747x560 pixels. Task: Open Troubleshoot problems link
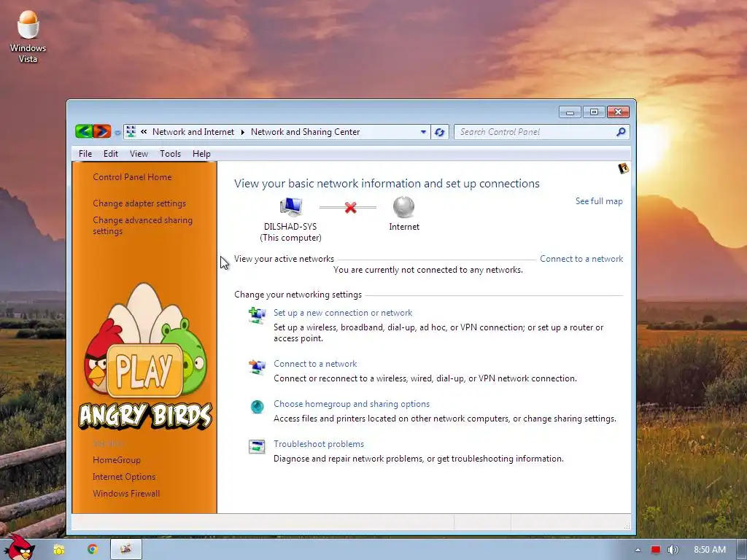click(319, 444)
